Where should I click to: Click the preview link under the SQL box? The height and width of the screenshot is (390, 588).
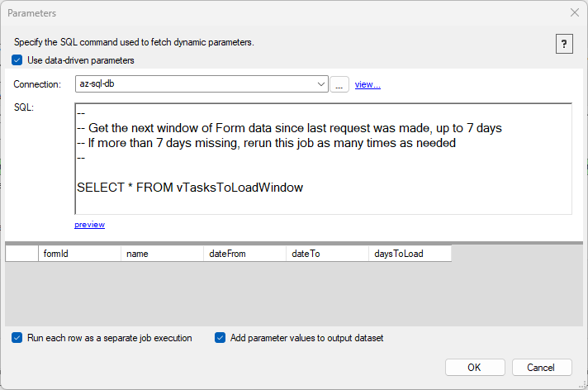coord(89,225)
